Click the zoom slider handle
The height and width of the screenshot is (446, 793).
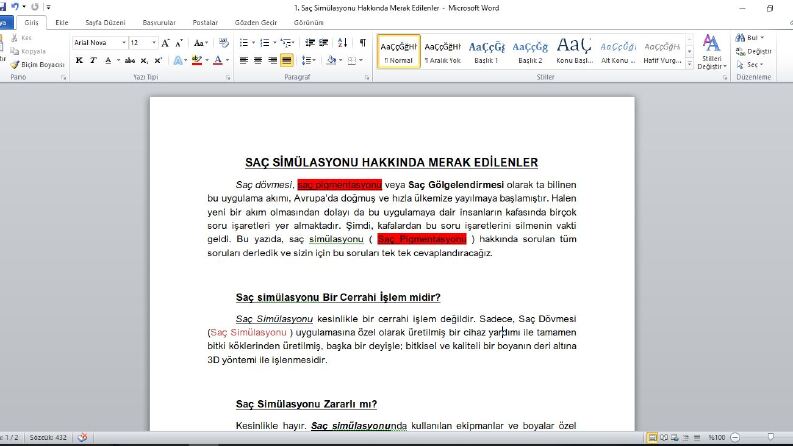(771, 437)
